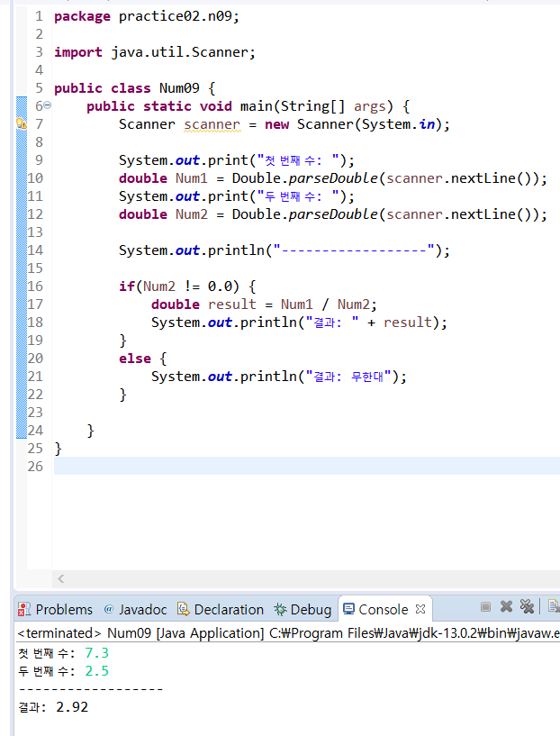Click 'Num1' declaration on line 10
This screenshot has height=736, width=560.
coord(192,178)
